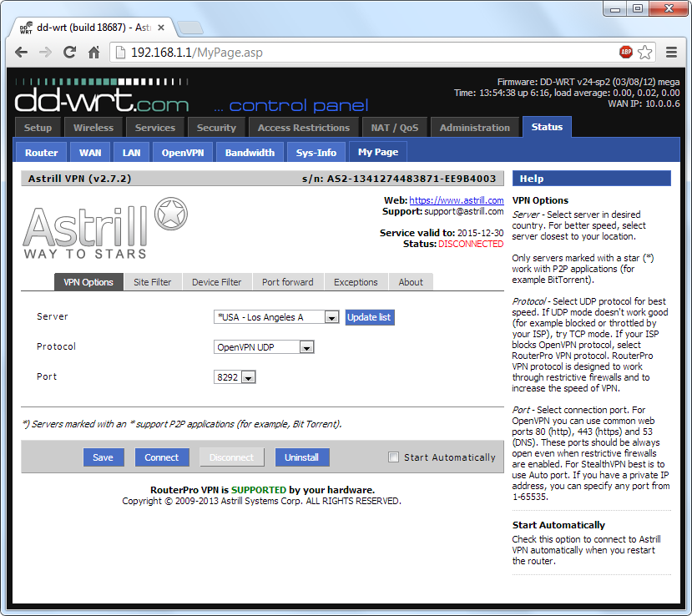Screen dimensions: 692x616
Task: Open the LAN status subtab
Action: pos(132,152)
